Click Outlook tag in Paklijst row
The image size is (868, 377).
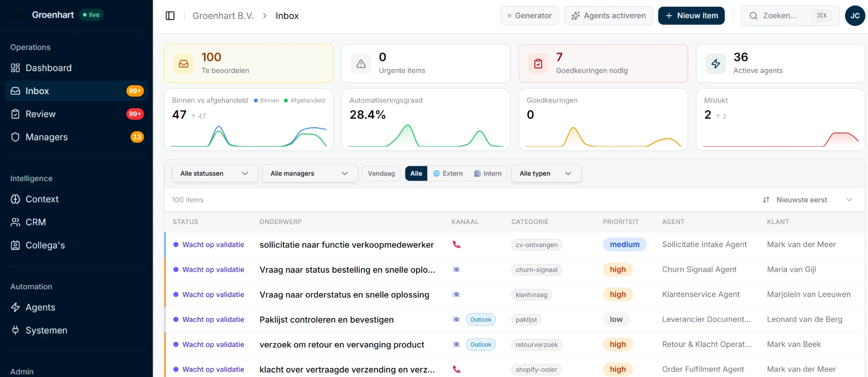coord(481,320)
